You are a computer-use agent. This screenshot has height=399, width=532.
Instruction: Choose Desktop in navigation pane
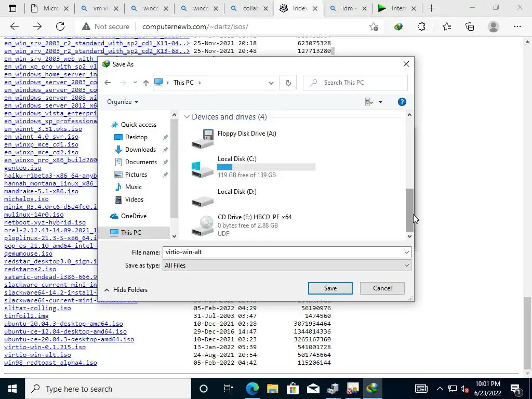[x=136, y=137]
